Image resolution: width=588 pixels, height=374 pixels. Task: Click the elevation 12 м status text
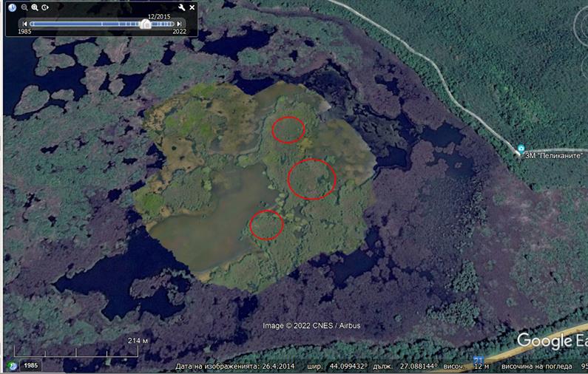click(481, 366)
